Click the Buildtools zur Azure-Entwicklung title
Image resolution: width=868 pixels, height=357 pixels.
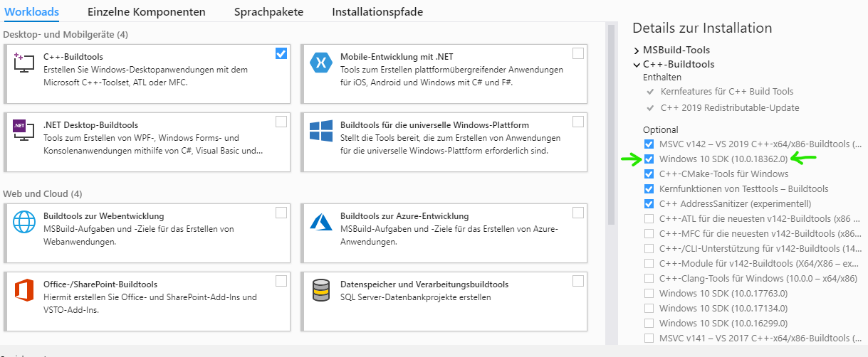tap(404, 215)
